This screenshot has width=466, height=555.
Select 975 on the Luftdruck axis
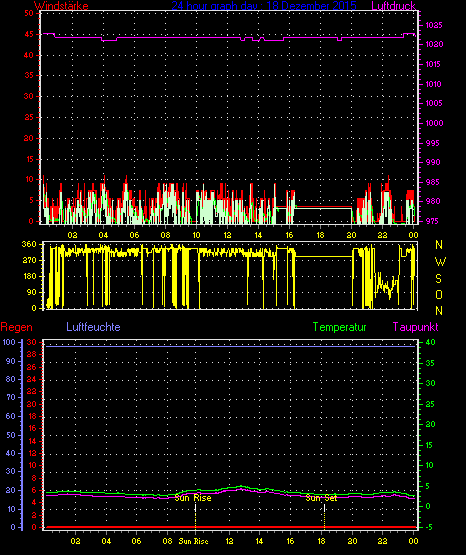tap(432, 221)
